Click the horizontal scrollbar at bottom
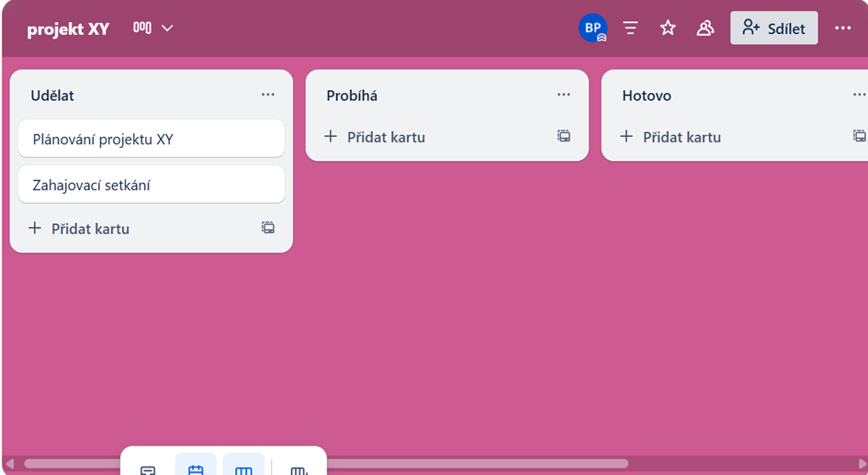The image size is (868, 475). pos(478,464)
